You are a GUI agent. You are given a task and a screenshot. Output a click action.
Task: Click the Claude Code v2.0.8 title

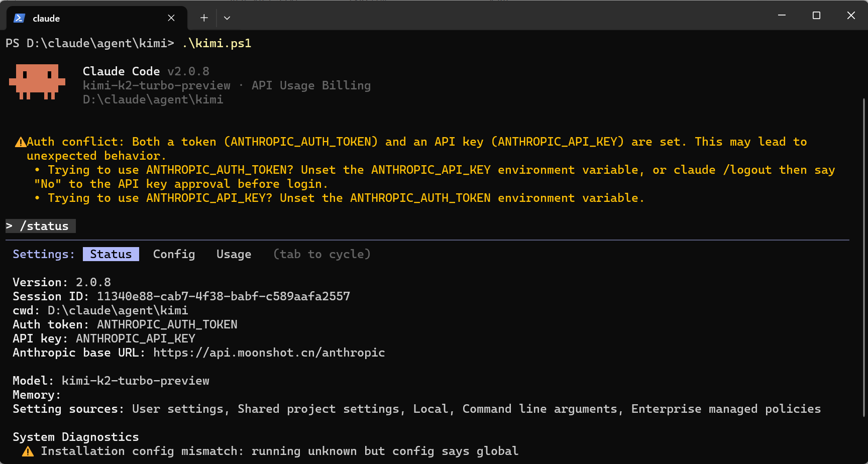(x=146, y=71)
